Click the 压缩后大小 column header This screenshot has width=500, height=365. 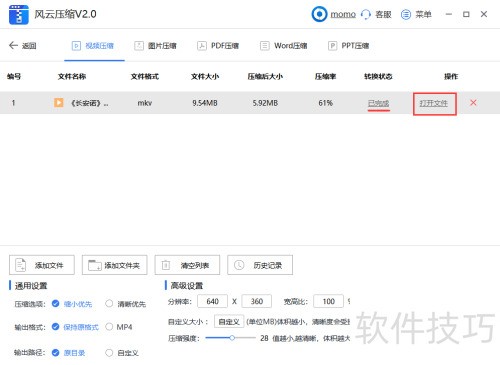tap(265, 76)
